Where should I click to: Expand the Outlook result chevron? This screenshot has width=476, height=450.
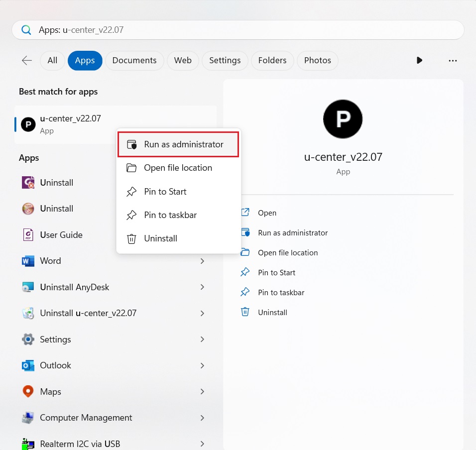pos(202,365)
